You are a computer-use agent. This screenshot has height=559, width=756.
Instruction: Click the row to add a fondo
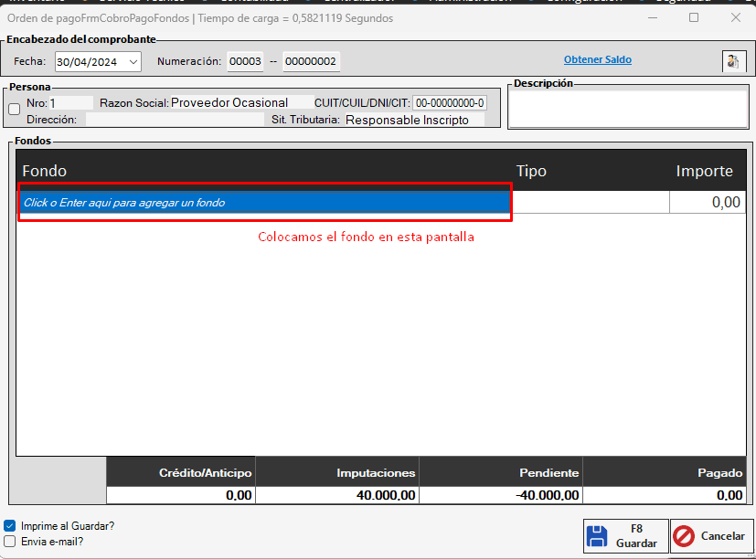[x=265, y=203]
